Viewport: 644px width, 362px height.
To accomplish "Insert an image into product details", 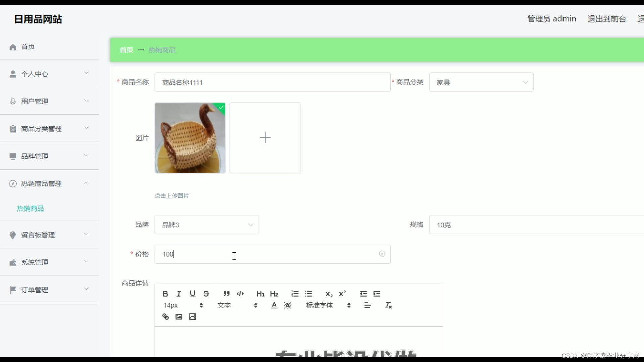I will coord(179,317).
